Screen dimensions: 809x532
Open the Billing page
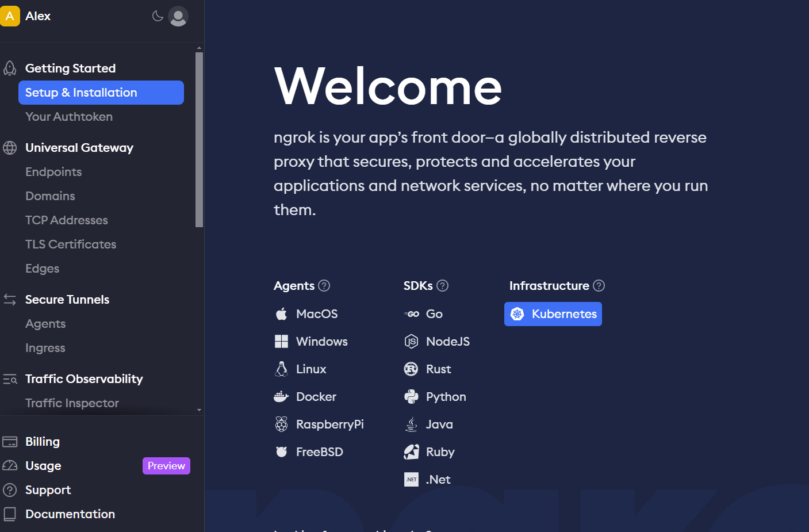tap(43, 442)
